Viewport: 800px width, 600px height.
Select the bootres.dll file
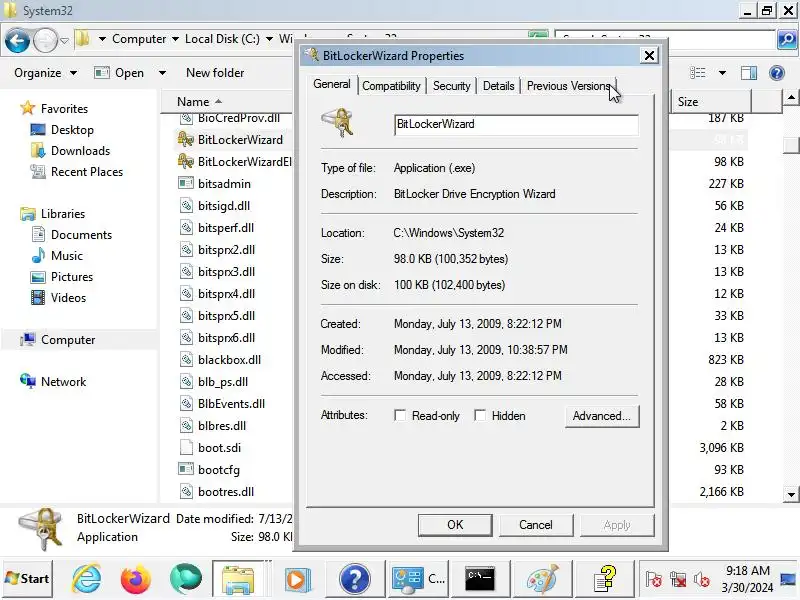(x=226, y=491)
